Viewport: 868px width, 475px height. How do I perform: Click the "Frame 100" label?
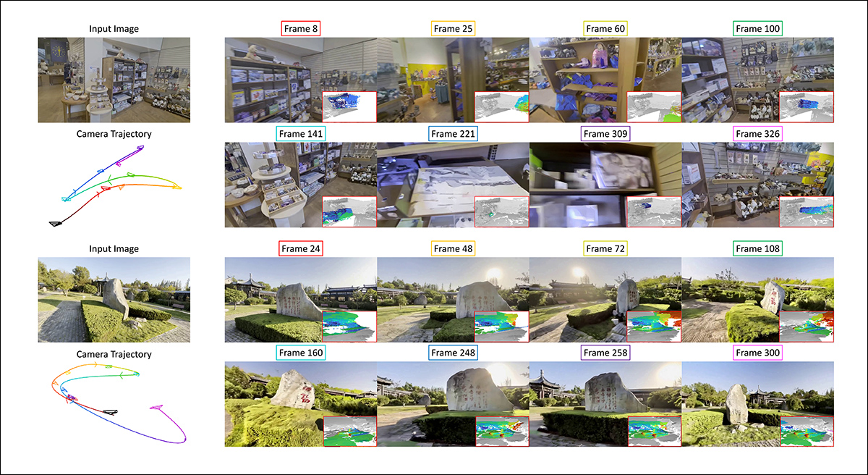[x=757, y=29]
